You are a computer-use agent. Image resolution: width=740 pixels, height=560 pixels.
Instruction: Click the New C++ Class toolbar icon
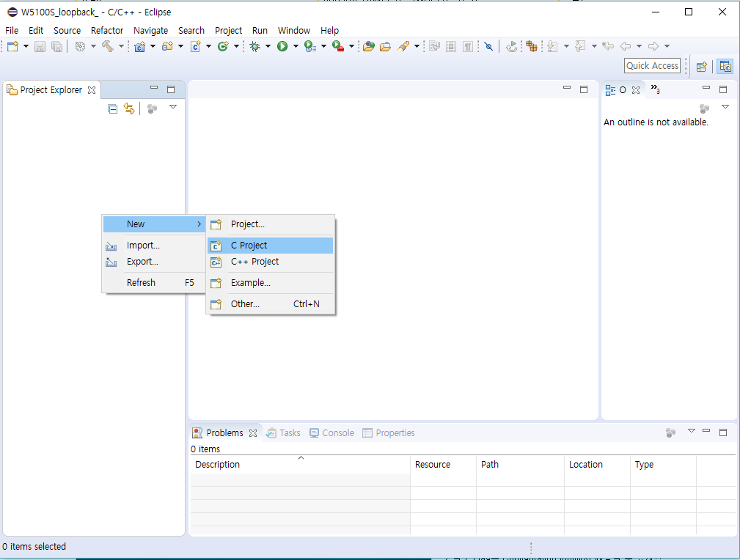pyautogui.click(x=223, y=46)
